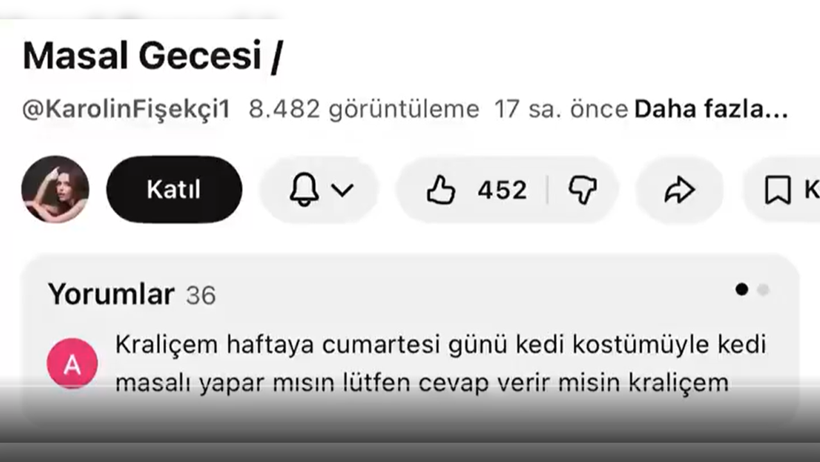
Task: Click the comment count 36
Action: pos(200,296)
